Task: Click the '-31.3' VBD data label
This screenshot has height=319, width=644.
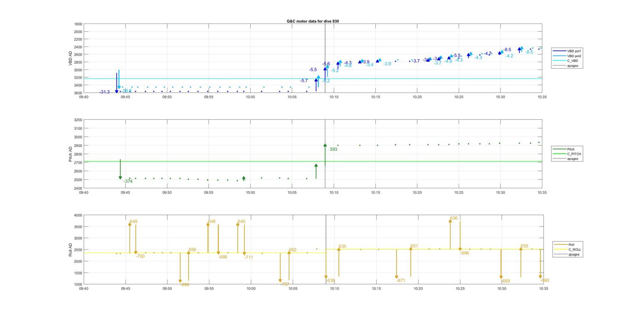Action: pos(104,92)
